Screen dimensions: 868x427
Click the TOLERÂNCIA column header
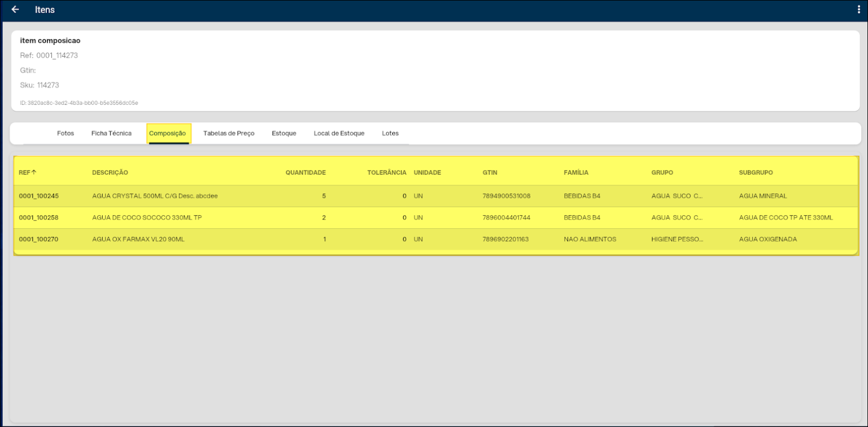tap(386, 173)
